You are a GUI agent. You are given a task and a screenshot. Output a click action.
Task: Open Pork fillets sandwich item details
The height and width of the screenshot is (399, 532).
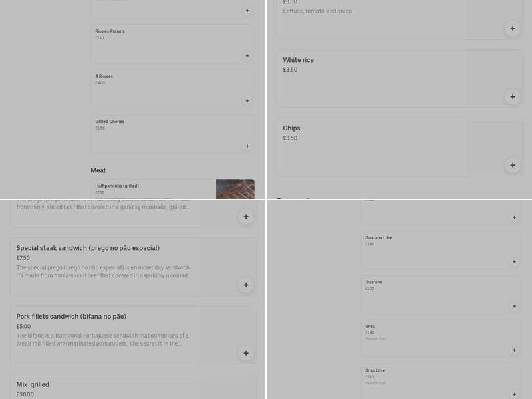coord(134,335)
